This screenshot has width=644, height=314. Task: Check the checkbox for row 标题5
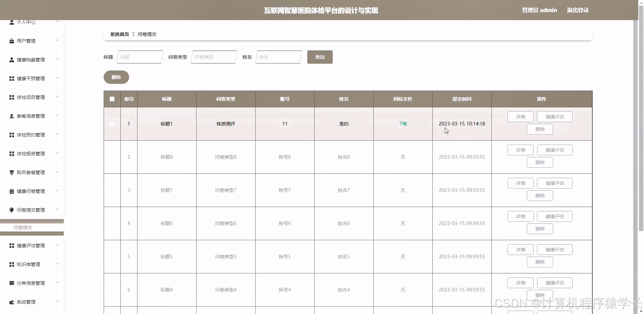click(x=112, y=257)
